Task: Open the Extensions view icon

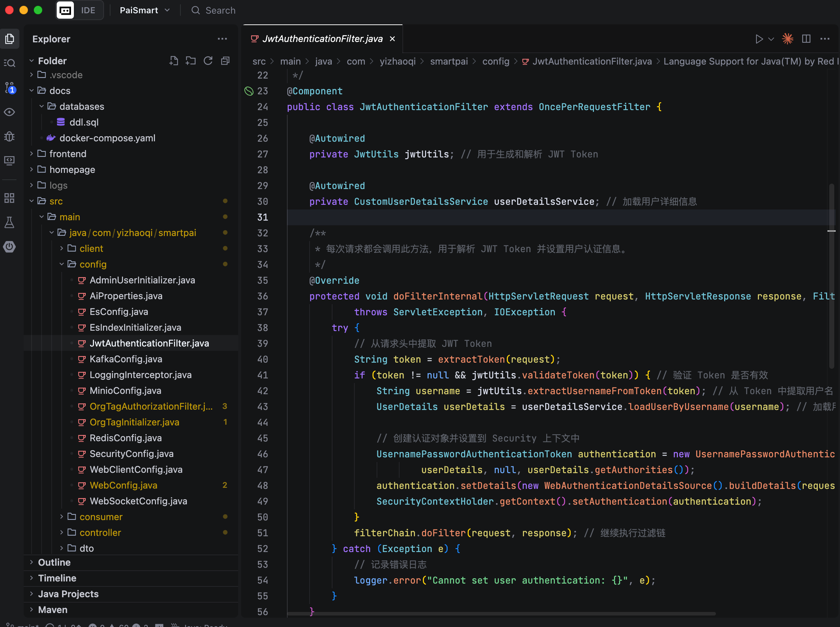Action: 9,198
